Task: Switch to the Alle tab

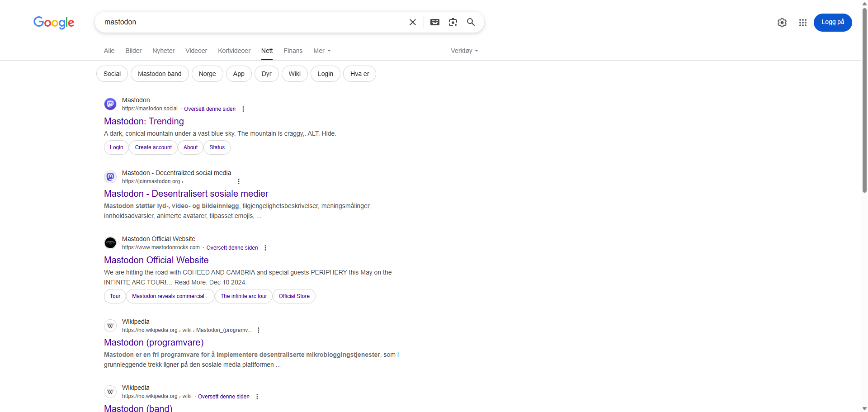Action: (x=109, y=51)
